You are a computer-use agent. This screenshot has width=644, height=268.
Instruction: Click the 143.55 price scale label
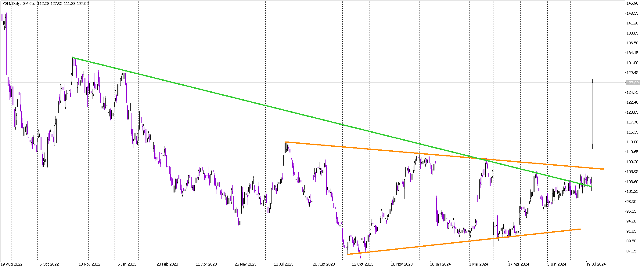(632, 13)
